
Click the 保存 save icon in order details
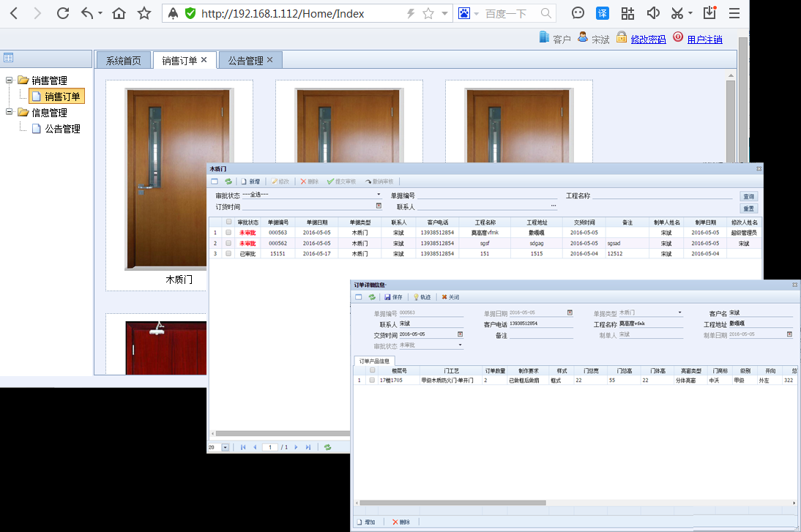click(x=387, y=297)
